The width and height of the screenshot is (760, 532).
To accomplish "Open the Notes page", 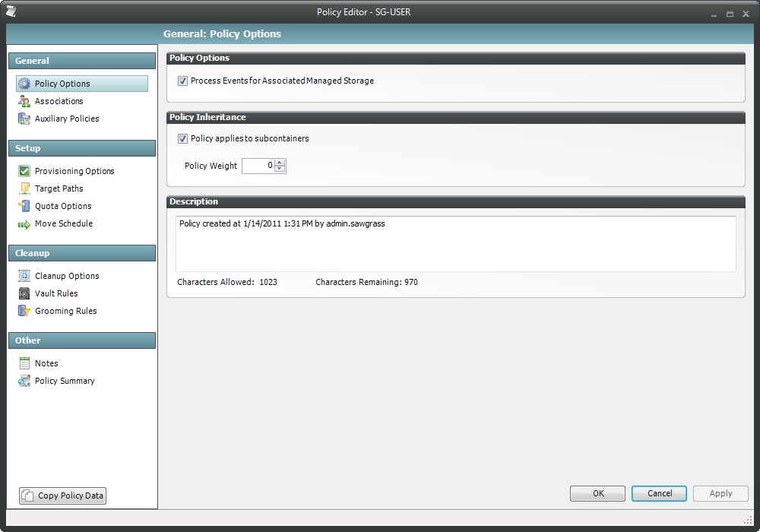I will [x=46, y=363].
